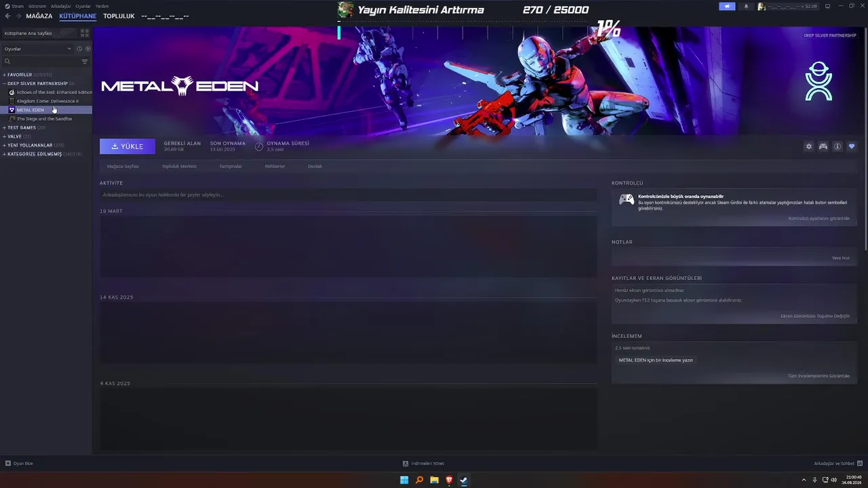
Task: Open the Topluluk Merkezi link
Action: [x=179, y=166]
